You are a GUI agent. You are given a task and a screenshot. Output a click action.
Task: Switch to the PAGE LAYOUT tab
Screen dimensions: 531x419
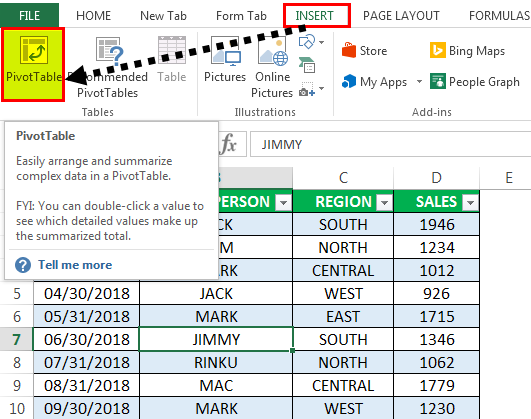[401, 16]
